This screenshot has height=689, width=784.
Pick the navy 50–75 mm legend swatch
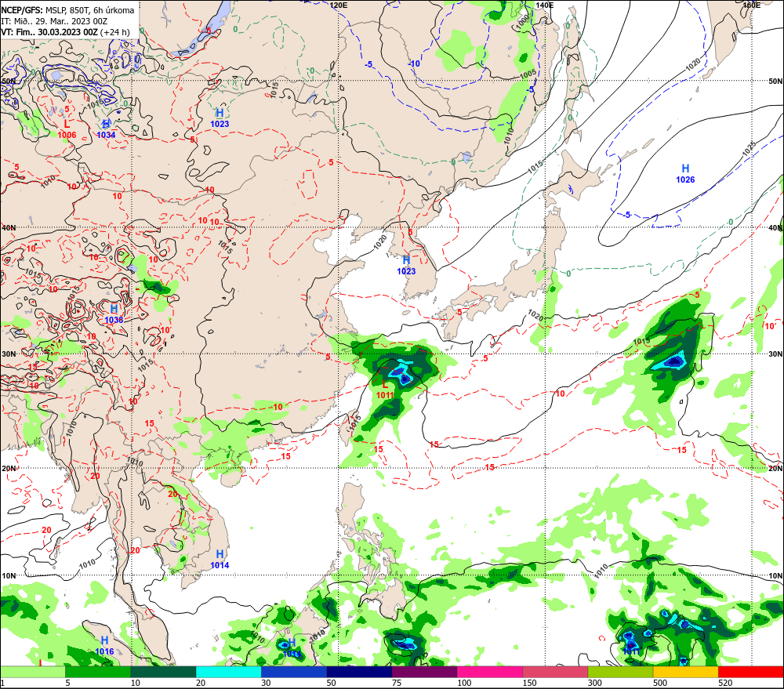(x=359, y=672)
